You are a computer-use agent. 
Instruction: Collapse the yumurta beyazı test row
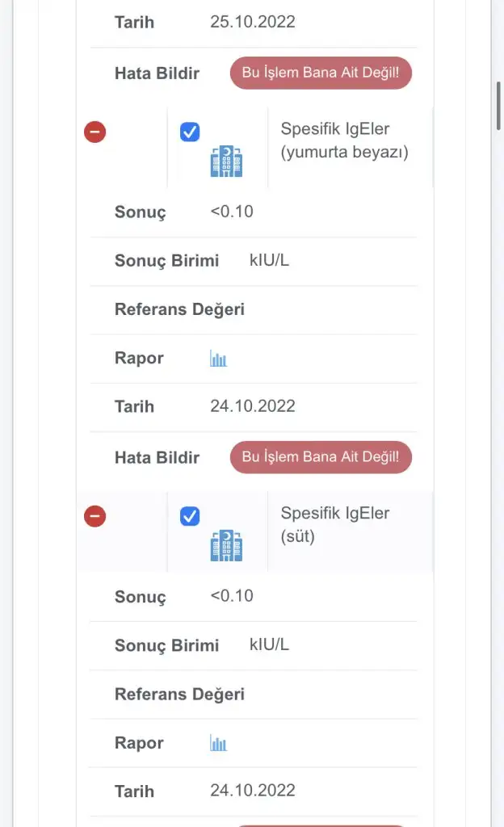point(95,131)
